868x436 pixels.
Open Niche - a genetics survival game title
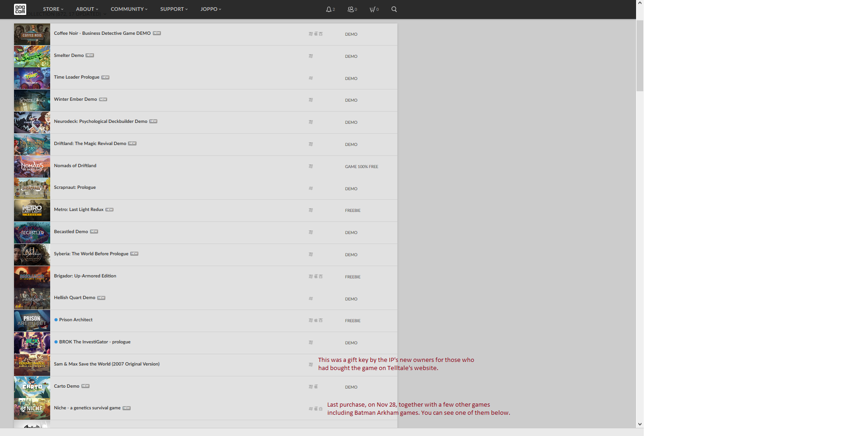coord(87,408)
